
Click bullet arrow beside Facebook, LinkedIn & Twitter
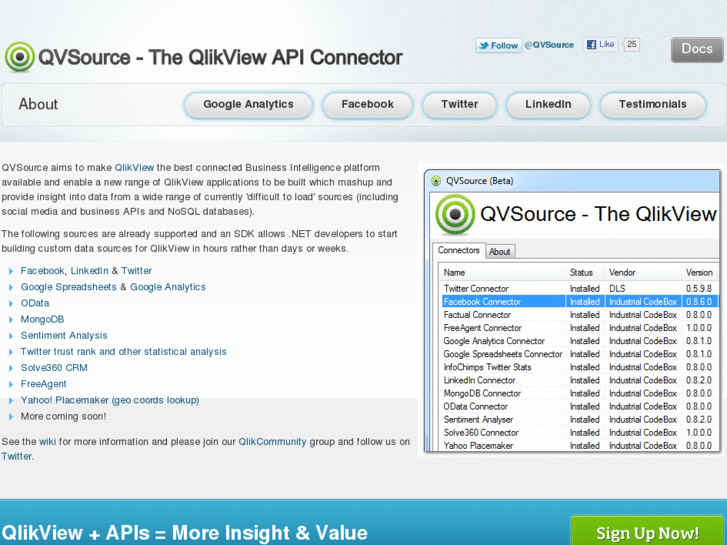pos(11,271)
